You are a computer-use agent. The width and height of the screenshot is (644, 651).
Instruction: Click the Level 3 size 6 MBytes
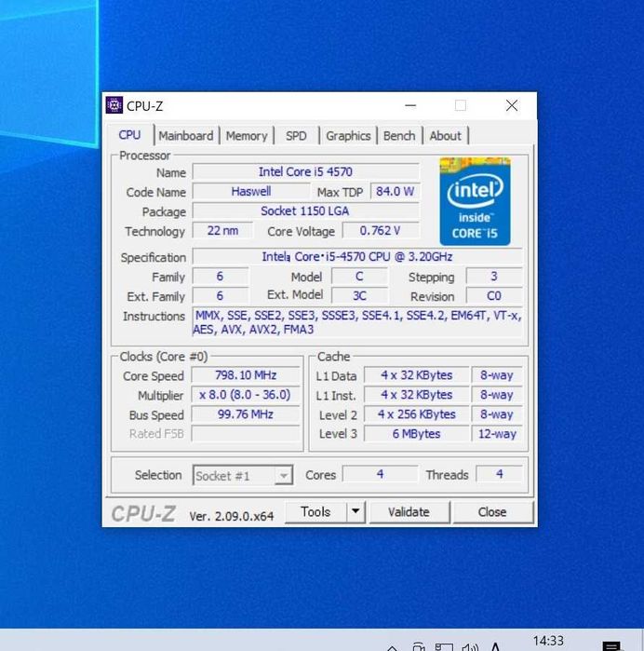coord(417,433)
